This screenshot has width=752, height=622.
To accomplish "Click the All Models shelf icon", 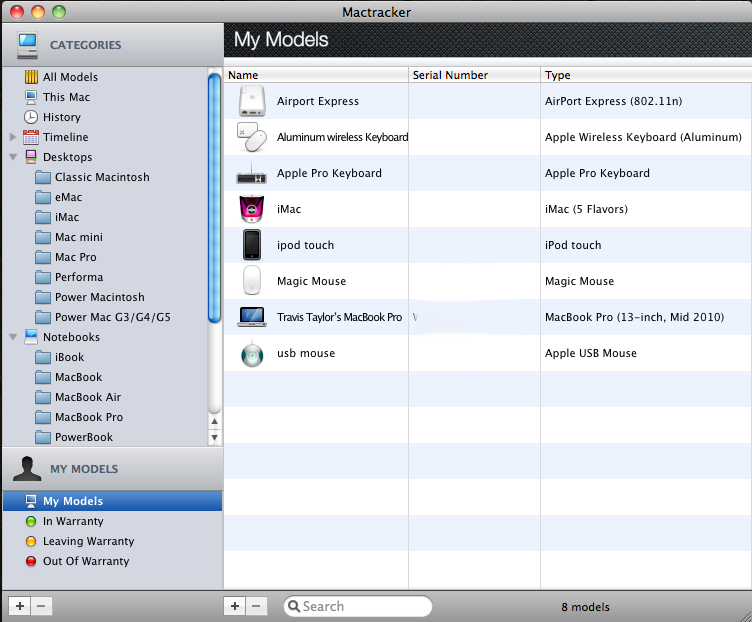I will click(31, 77).
